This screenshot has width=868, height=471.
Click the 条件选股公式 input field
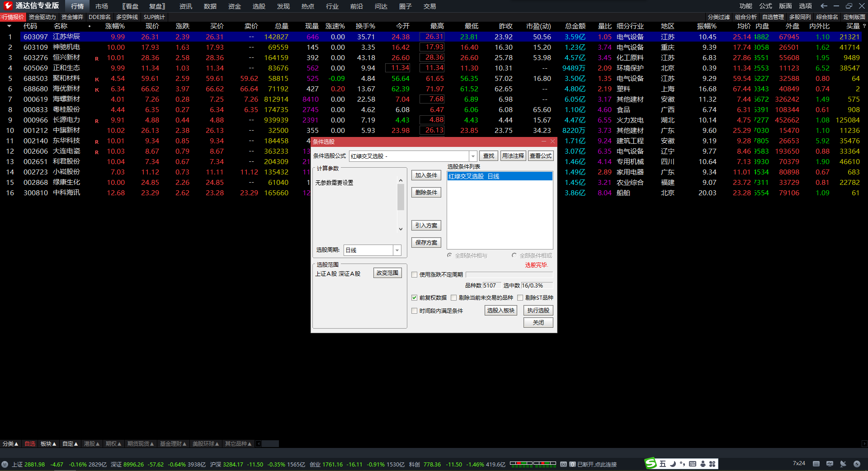[410, 156]
